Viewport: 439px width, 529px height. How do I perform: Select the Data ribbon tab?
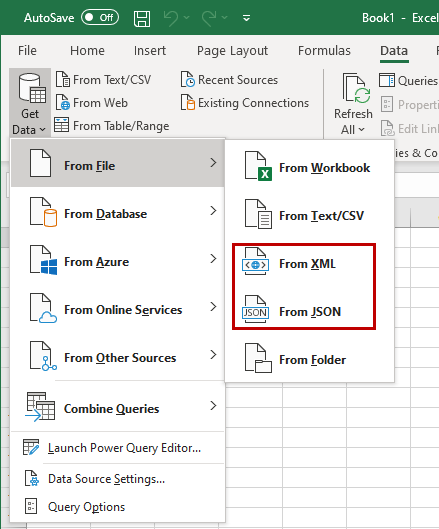(x=394, y=51)
